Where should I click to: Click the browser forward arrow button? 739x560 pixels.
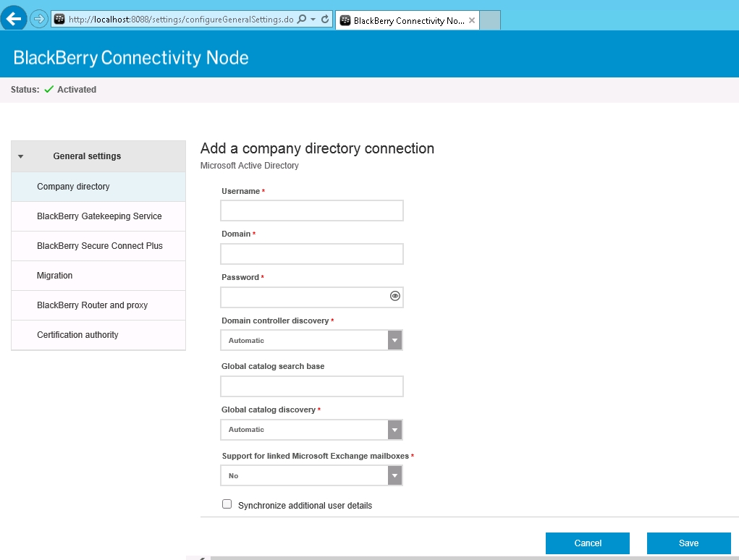(x=38, y=19)
